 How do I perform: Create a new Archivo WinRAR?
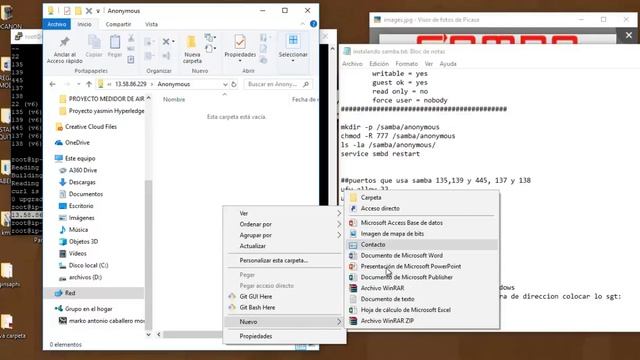422,288
